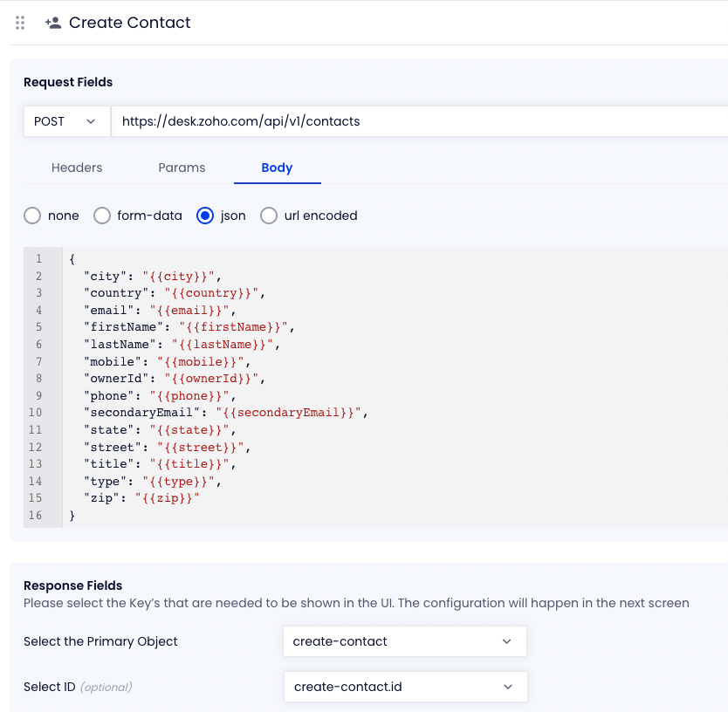Click the drag handle dots icon
Image resolution: width=728 pixels, height=712 pixels.
pyautogui.click(x=20, y=23)
